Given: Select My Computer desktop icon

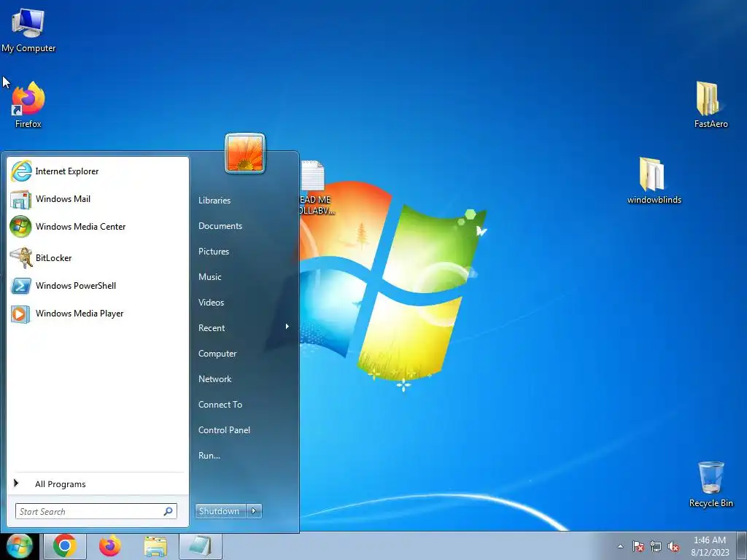Looking at the screenshot, I should point(28,31).
